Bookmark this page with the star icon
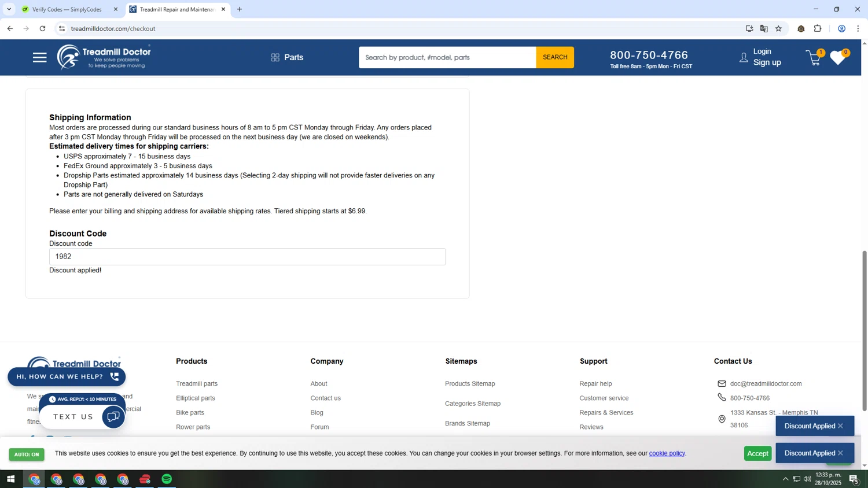This screenshot has width=868, height=488. click(778, 28)
